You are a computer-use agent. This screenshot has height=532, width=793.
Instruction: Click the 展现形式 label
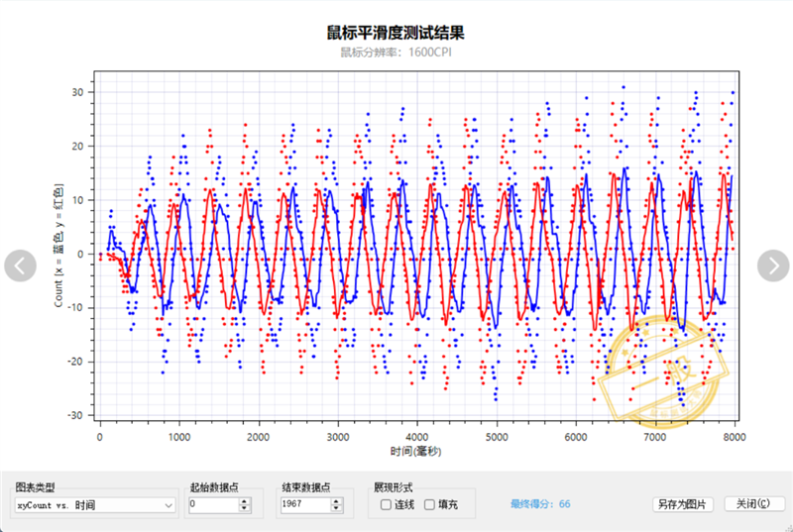pyautogui.click(x=393, y=487)
